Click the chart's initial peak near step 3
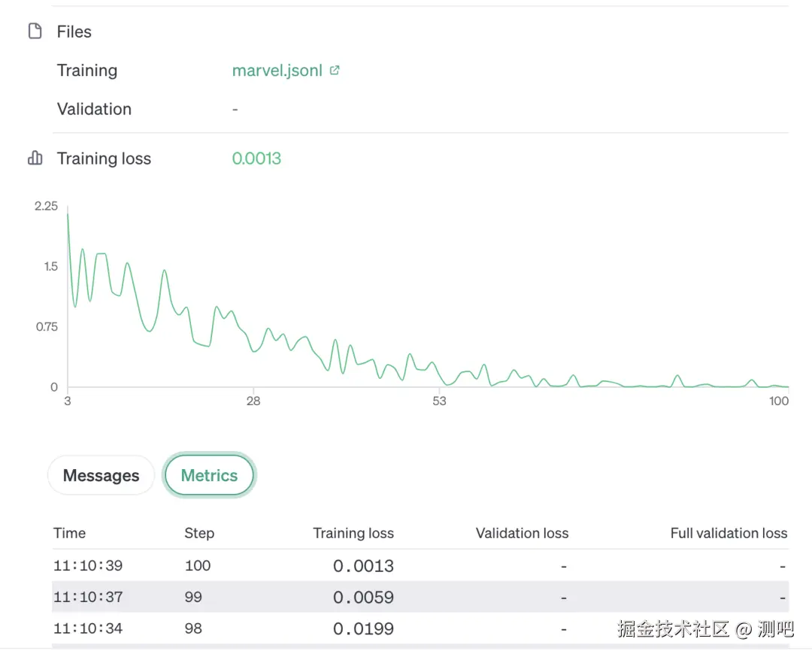 68,213
